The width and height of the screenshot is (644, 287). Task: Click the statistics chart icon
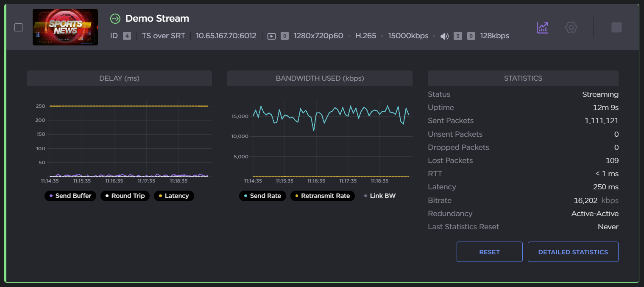(542, 28)
